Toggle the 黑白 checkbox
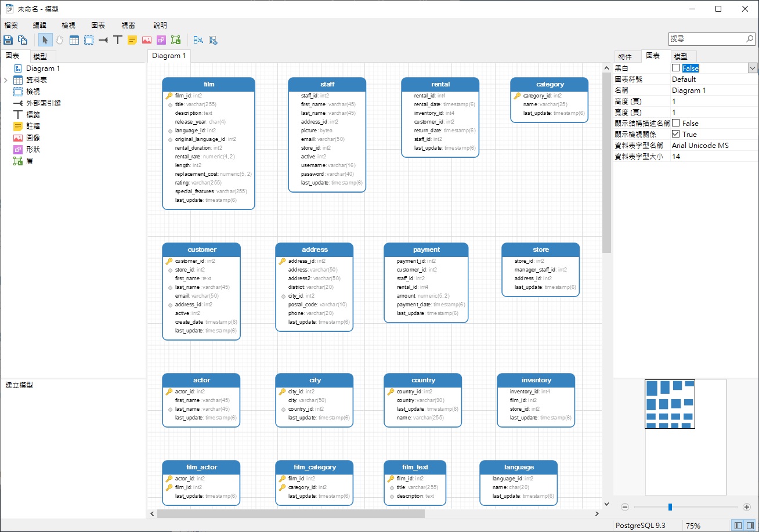 [x=675, y=68]
